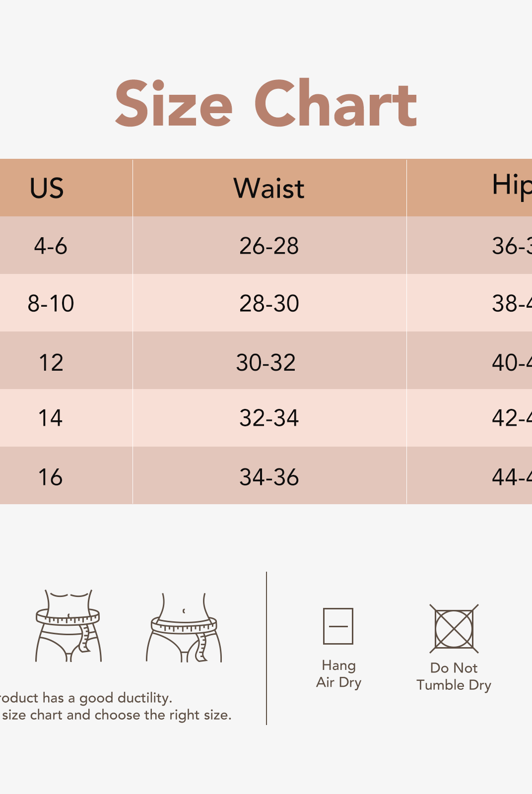Click the Hip column header

click(x=511, y=186)
